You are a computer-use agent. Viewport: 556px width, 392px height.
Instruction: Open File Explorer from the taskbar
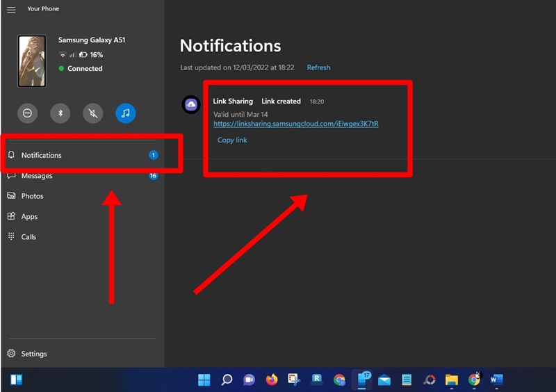[x=452, y=380]
